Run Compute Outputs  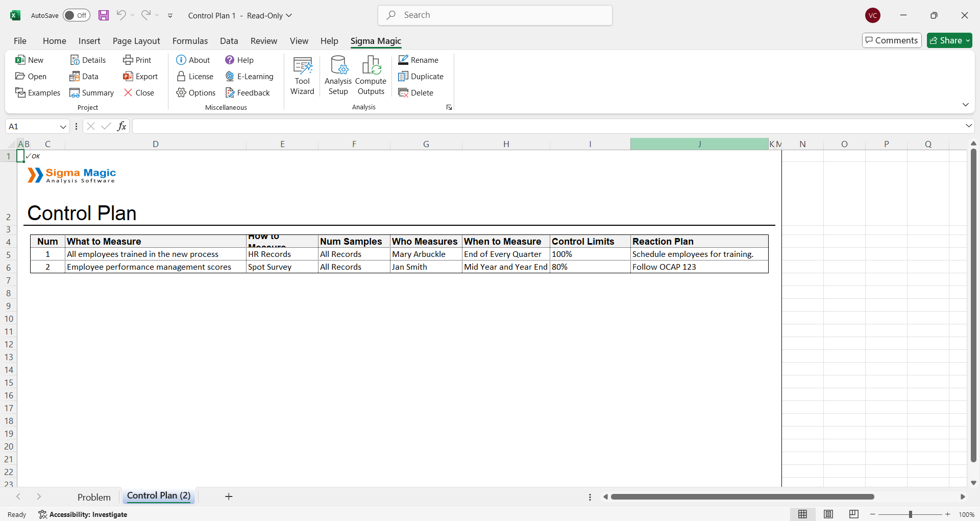[371, 76]
